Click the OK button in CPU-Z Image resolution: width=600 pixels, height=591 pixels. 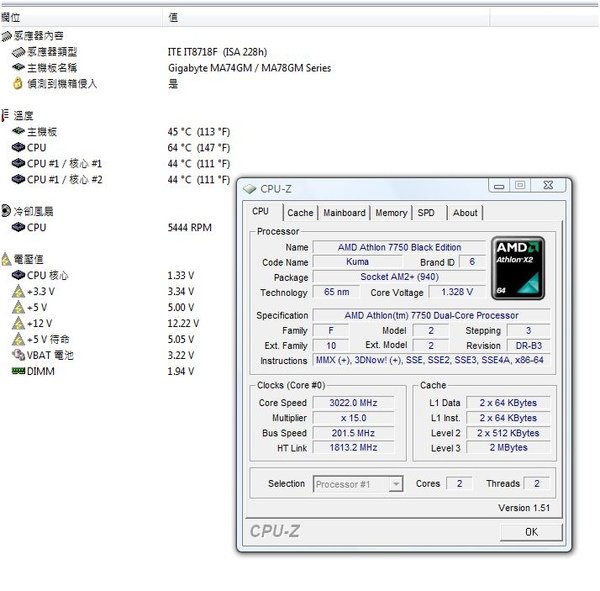[531, 532]
